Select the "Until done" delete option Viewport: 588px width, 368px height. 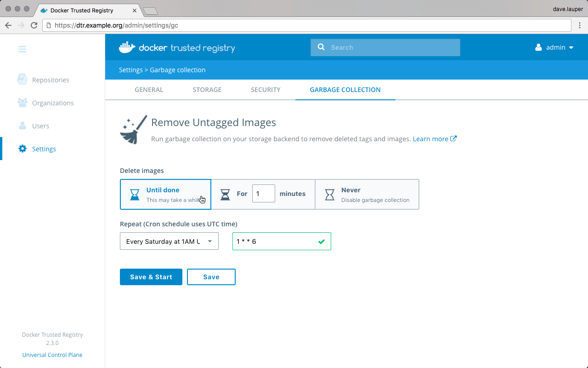point(165,194)
